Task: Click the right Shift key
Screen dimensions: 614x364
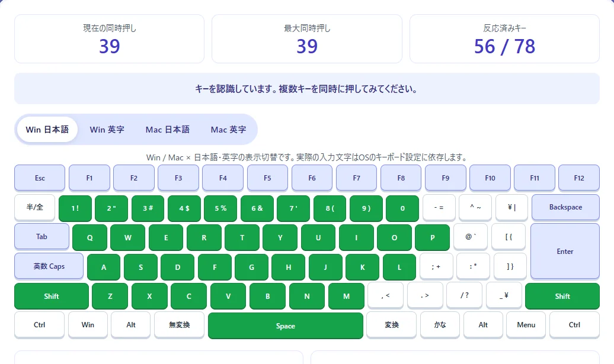Action: click(x=562, y=297)
